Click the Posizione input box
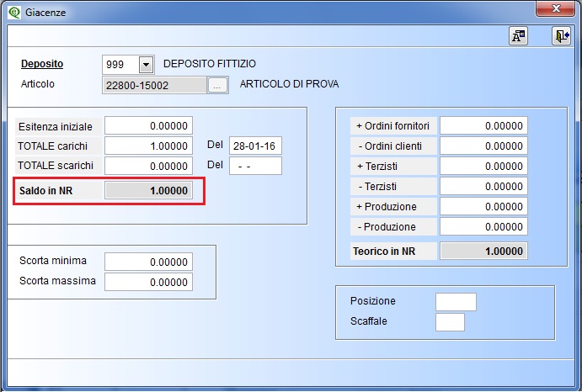 point(456,302)
